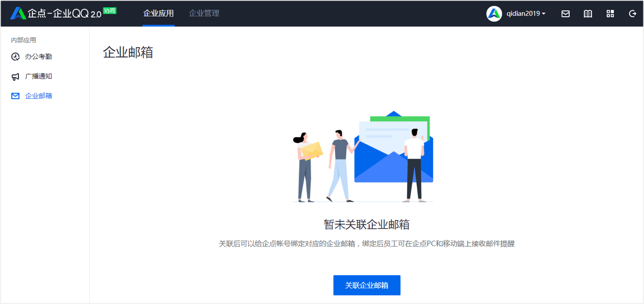644x304 pixels.
Task: Click the megaphone icon beside 广播通知
Action: tap(15, 76)
